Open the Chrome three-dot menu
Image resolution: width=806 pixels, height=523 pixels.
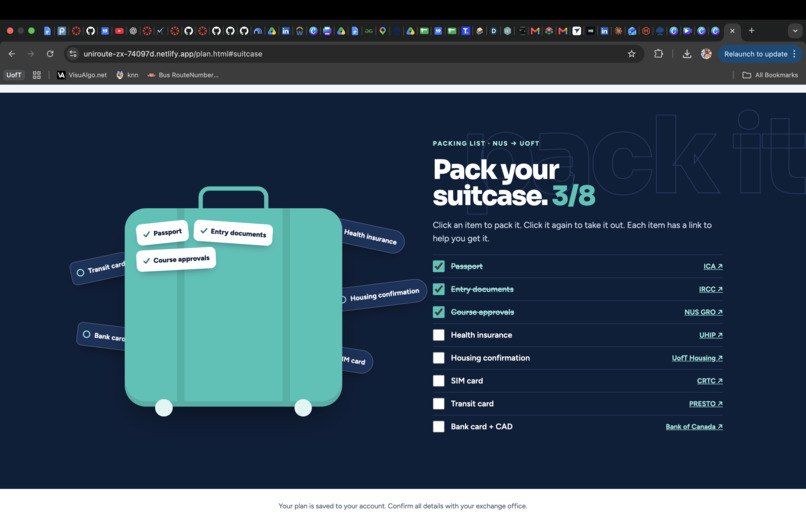(795, 53)
